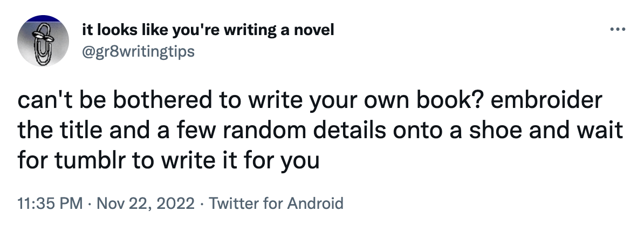Click the display name "it looks like you're writing a novel"
644x231 pixels.
point(208,30)
